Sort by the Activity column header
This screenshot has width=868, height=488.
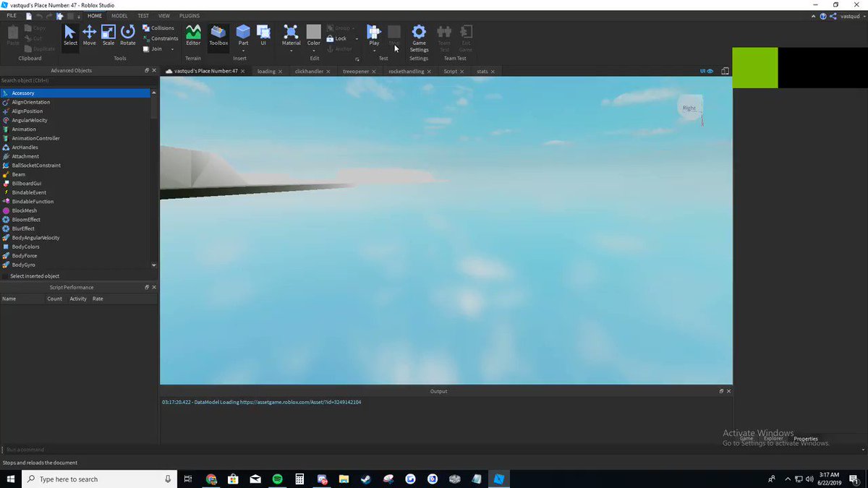click(x=78, y=299)
